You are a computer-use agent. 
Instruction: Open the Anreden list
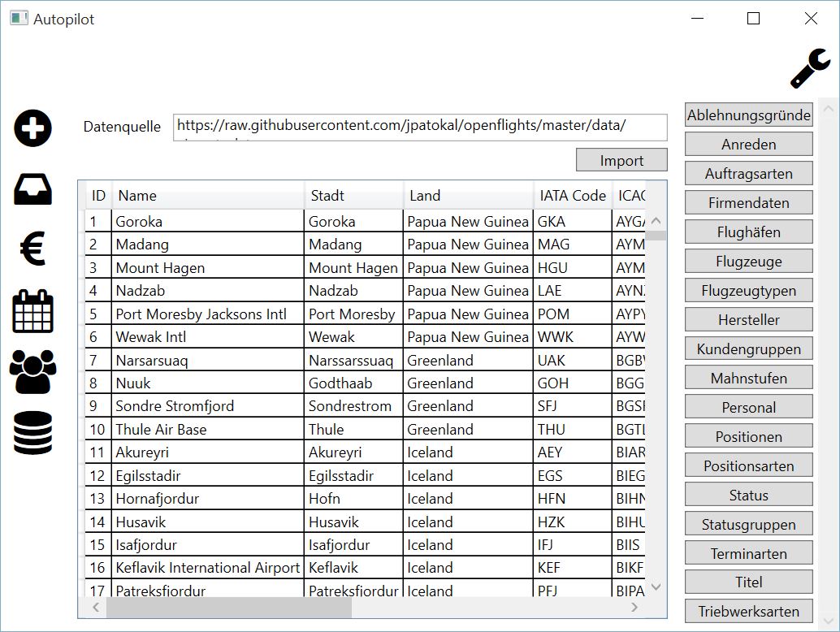[x=748, y=144]
